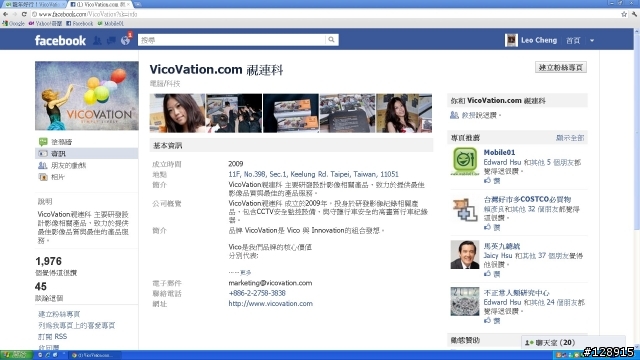Click the 1,976 likes count
640x360 pixels.
pyautogui.click(x=49, y=261)
